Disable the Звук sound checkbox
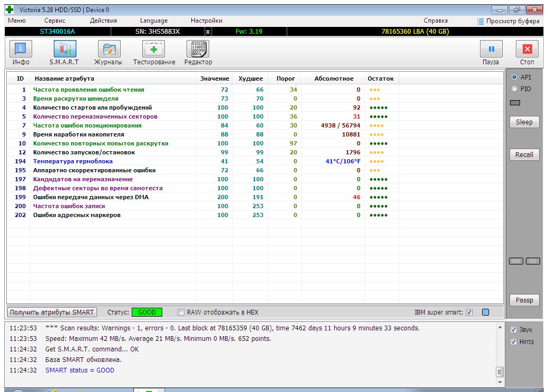 (x=513, y=329)
